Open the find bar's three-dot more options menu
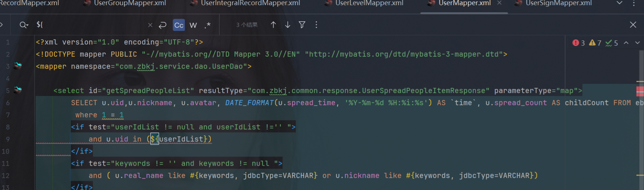 pyautogui.click(x=316, y=25)
